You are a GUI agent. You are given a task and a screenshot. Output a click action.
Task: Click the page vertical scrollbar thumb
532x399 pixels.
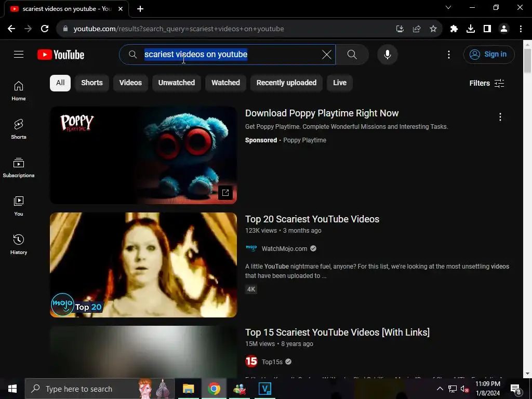click(527, 60)
